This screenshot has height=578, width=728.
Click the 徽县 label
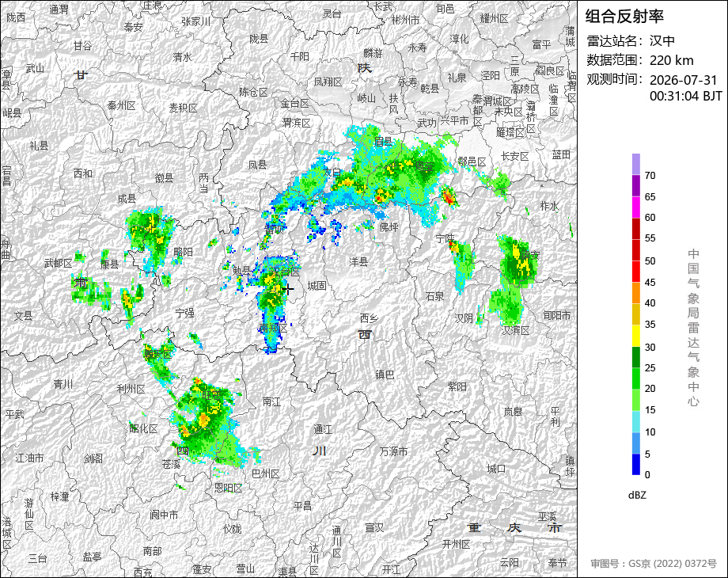point(164,177)
